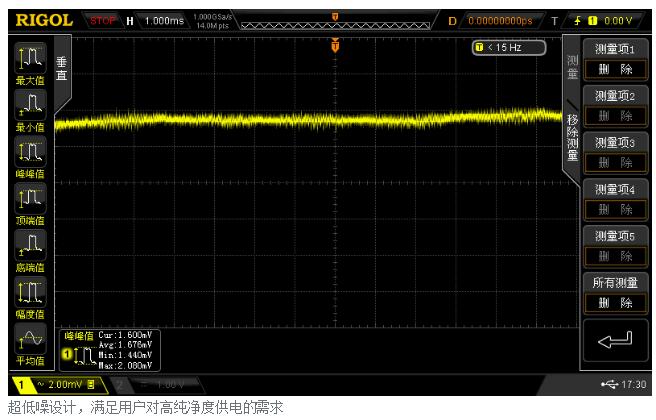The height and width of the screenshot is (420, 656).
Task: Delete measurement item 测量项1
Action: [x=614, y=69]
